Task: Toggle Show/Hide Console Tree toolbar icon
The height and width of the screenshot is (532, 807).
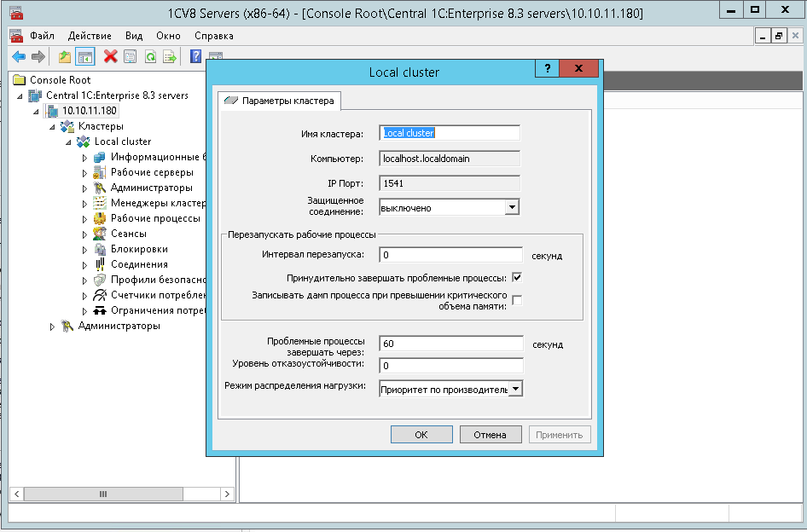Action: pos(84,56)
